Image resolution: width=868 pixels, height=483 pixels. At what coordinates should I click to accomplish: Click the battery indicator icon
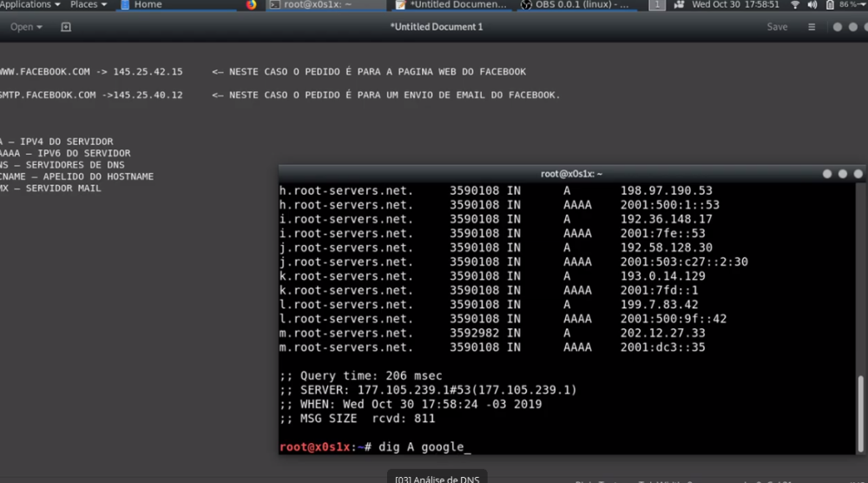(x=829, y=5)
